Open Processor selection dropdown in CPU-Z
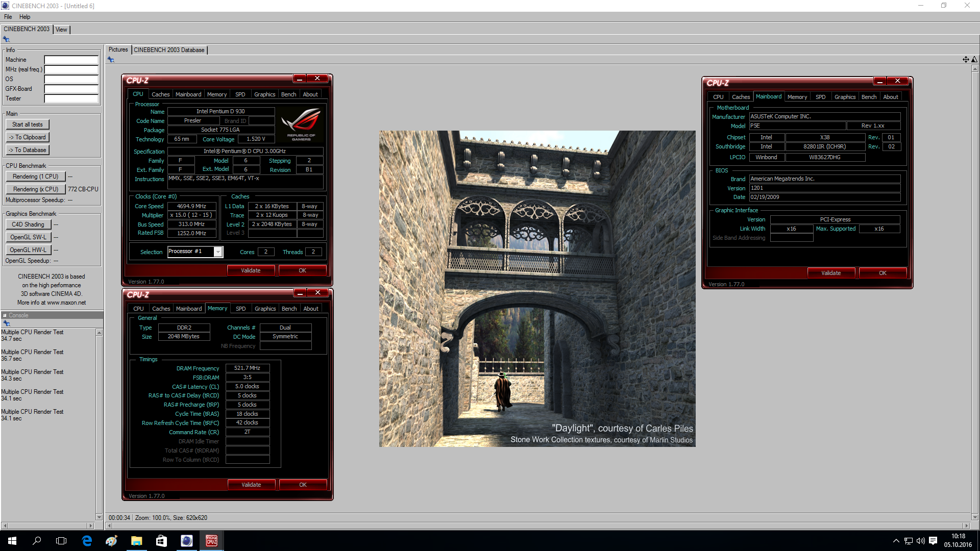The height and width of the screenshot is (551, 980). pyautogui.click(x=218, y=252)
